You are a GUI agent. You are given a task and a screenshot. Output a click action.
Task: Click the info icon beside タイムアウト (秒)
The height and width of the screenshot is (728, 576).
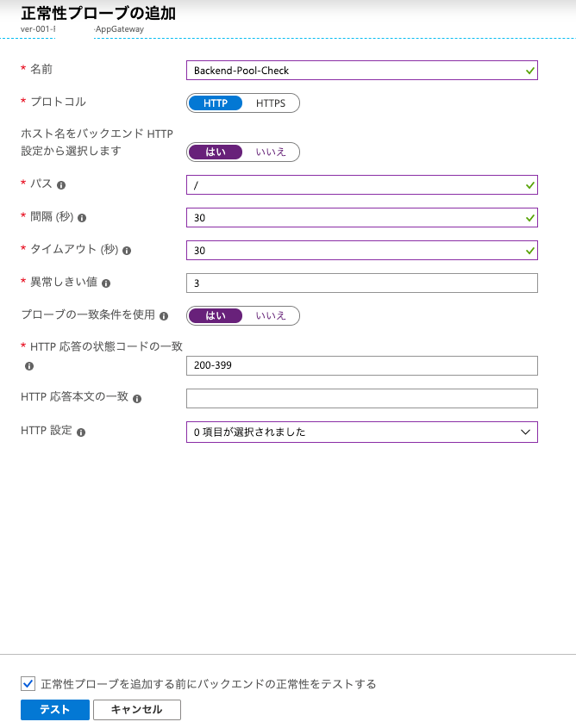pos(127,251)
